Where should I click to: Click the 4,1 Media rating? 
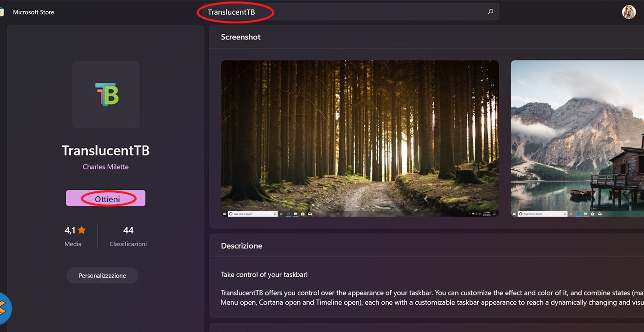click(75, 236)
